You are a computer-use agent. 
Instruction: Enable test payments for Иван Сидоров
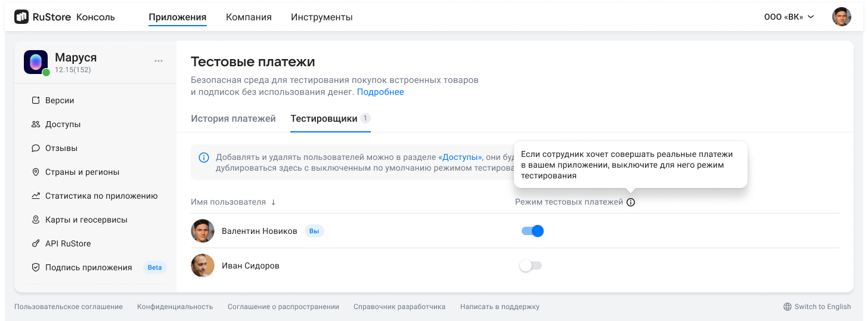coord(531,266)
